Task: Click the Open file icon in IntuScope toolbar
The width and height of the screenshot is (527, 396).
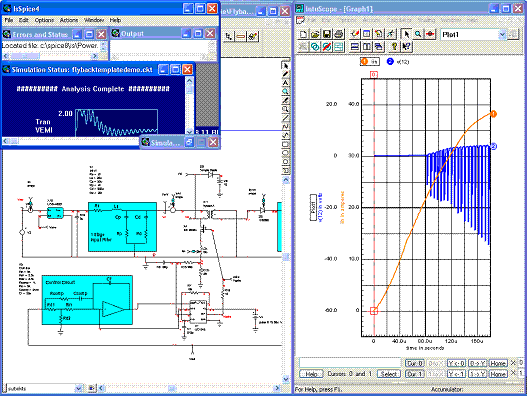Action: tap(315, 34)
